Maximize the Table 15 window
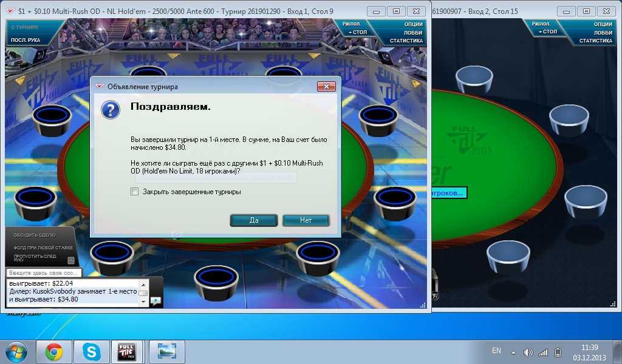622x364 pixels. click(586, 12)
